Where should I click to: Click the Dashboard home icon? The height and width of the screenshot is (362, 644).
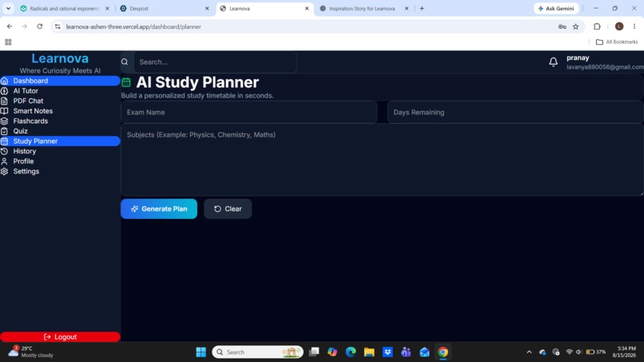click(x=5, y=81)
